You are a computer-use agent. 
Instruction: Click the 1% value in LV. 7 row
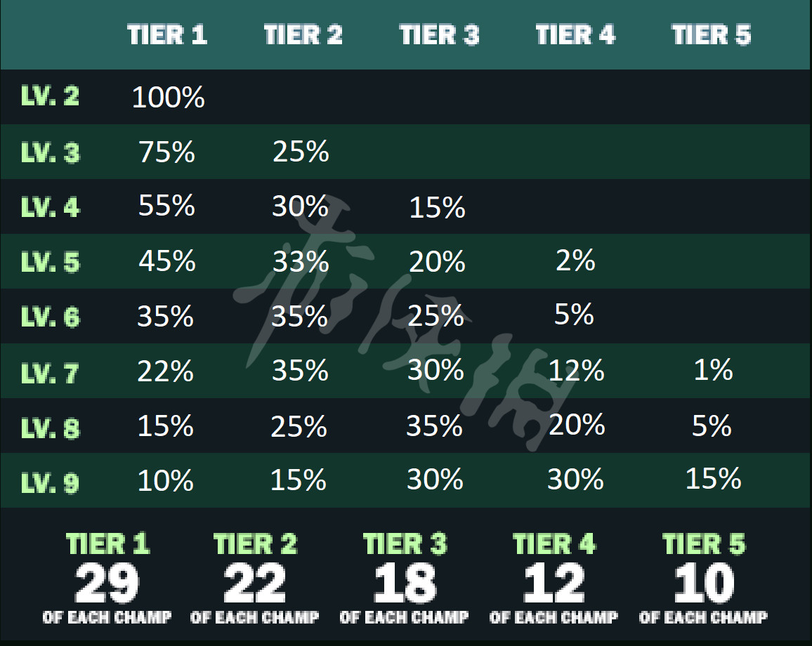[712, 370]
